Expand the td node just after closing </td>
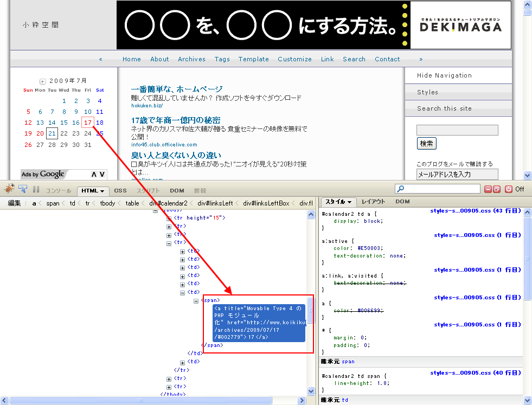Viewport: 532px width, 405px height. tap(183, 363)
